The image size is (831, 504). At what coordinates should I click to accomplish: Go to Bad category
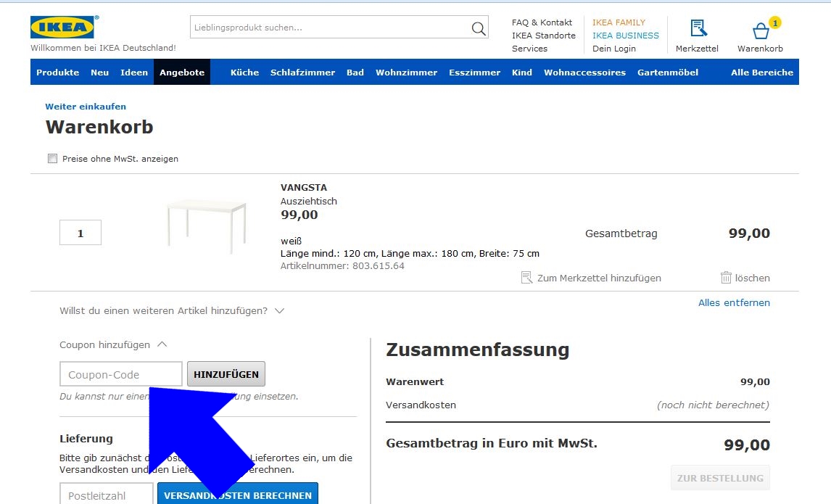pos(355,73)
